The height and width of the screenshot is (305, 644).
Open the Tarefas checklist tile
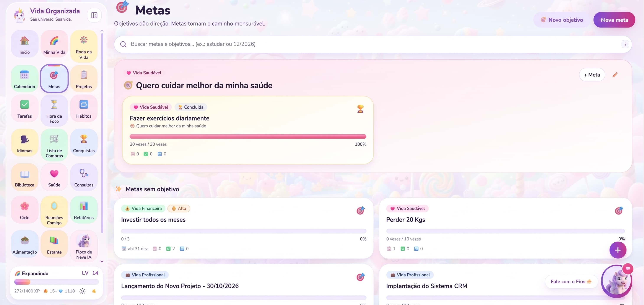coord(24,108)
